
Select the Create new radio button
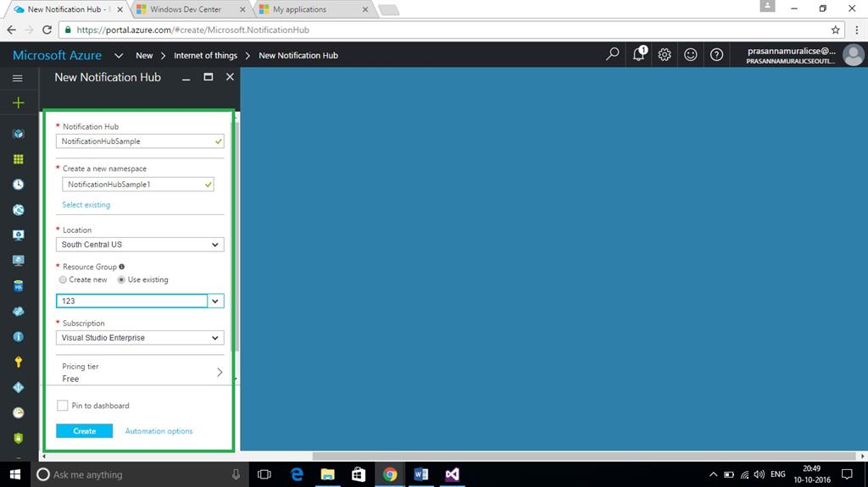click(63, 280)
